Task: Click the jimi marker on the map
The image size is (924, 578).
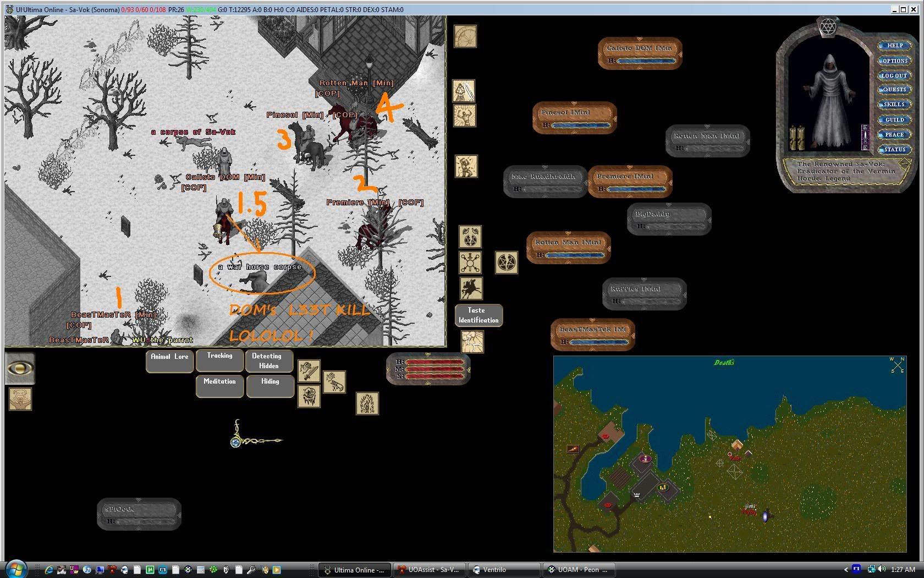Action: tap(750, 506)
